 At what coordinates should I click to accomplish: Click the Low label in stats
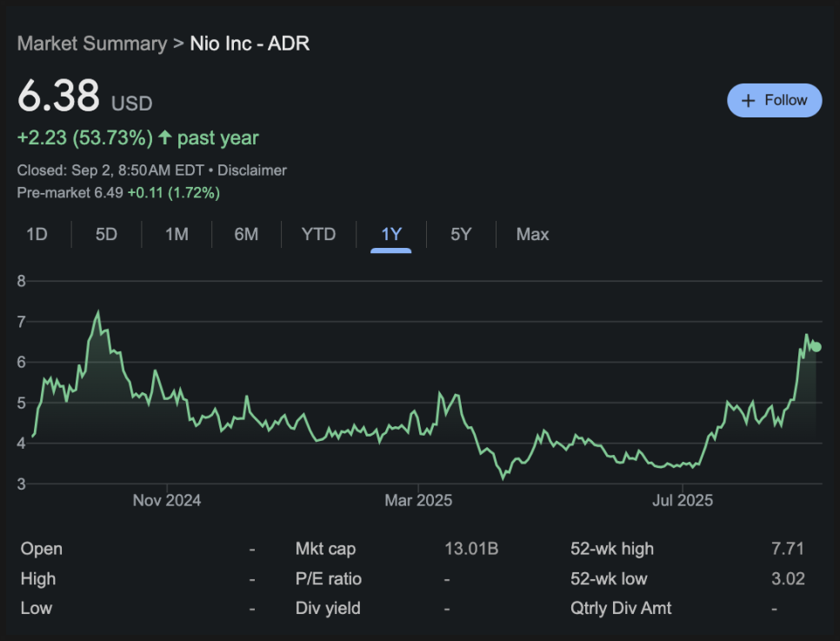click(37, 608)
